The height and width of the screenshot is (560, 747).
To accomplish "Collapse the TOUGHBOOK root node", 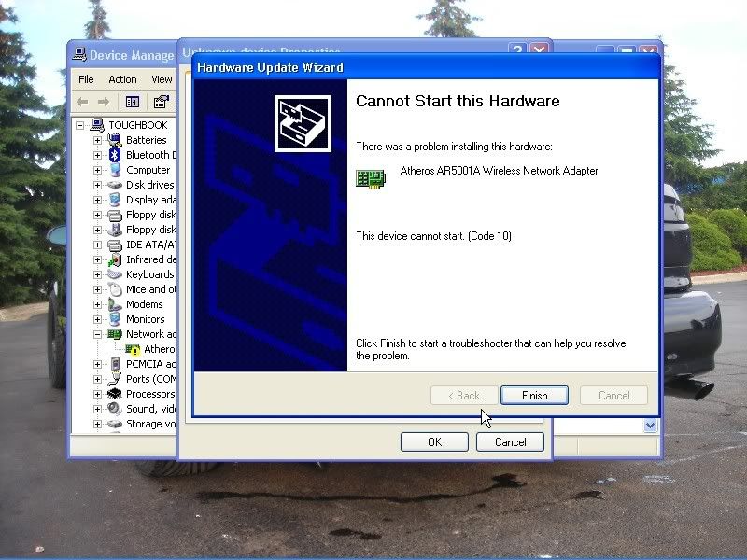I will click(x=80, y=125).
